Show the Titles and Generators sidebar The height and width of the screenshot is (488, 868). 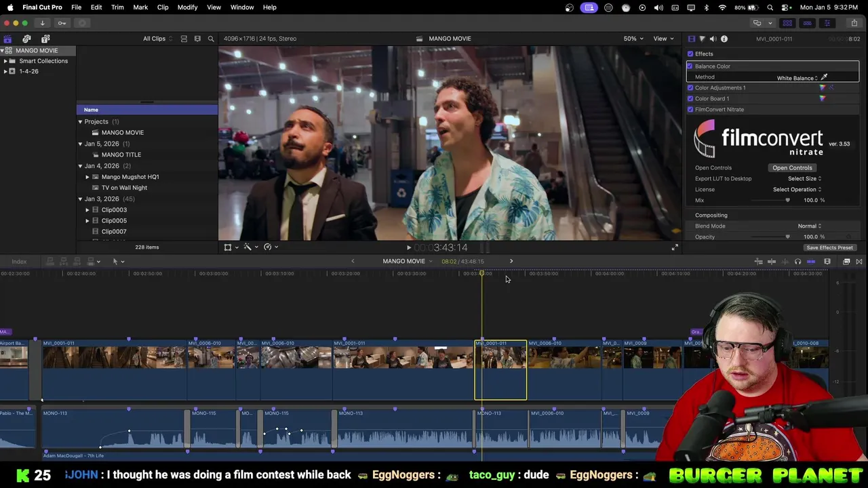(45, 39)
